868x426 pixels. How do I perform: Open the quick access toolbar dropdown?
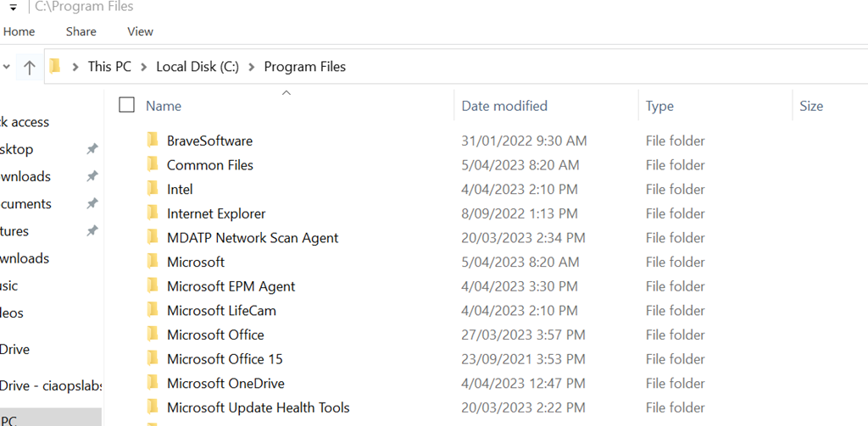[13, 8]
